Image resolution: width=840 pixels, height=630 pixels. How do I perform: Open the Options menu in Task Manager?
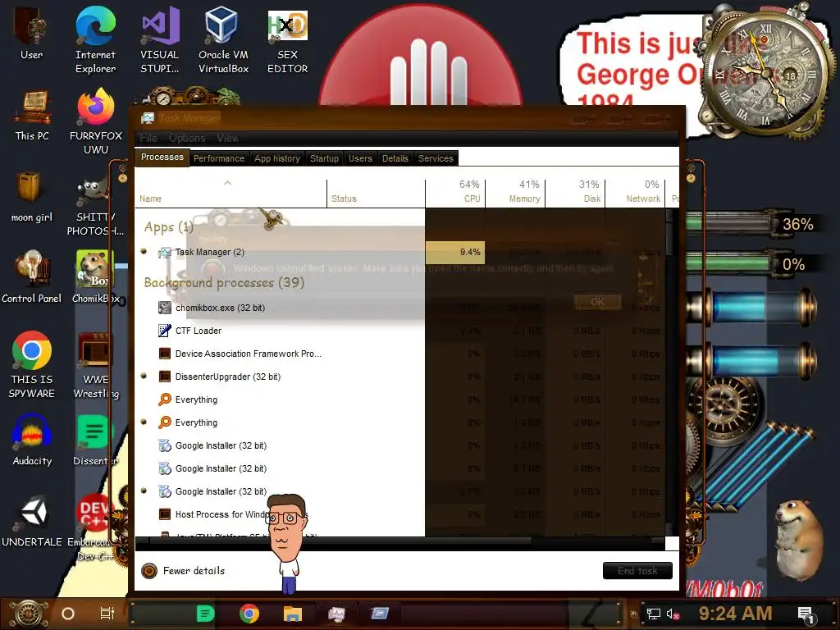tap(187, 138)
